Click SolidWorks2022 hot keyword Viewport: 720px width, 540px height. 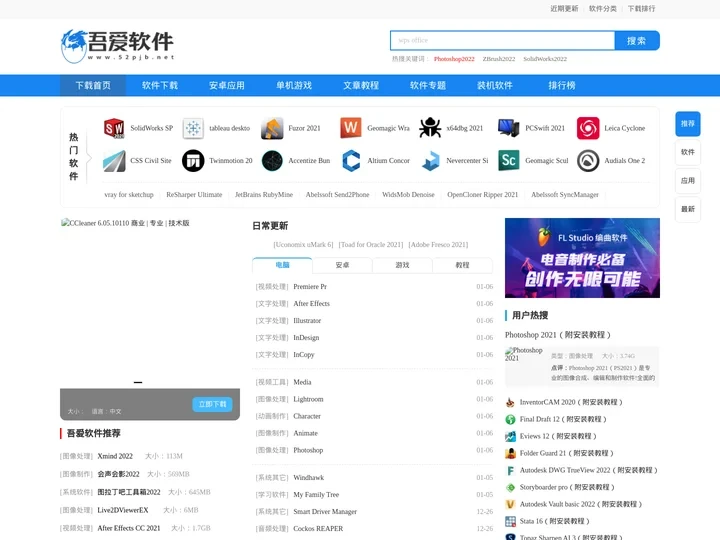coord(545,59)
